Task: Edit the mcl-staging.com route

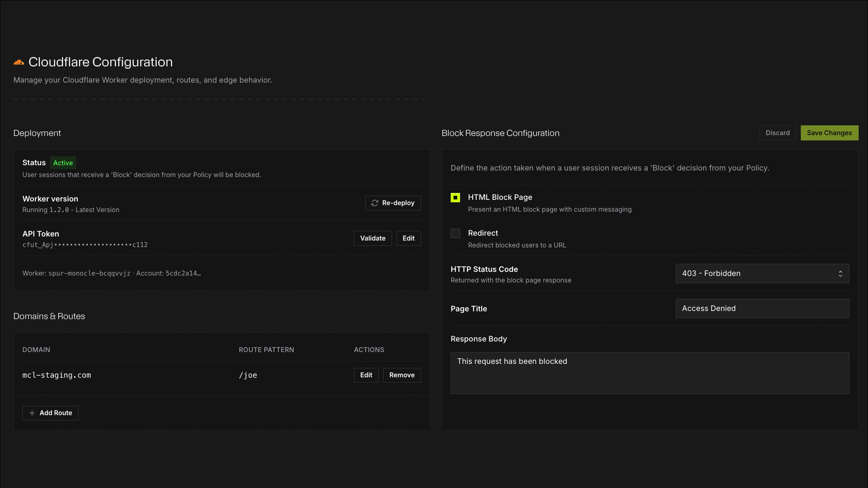Action: 366,375
